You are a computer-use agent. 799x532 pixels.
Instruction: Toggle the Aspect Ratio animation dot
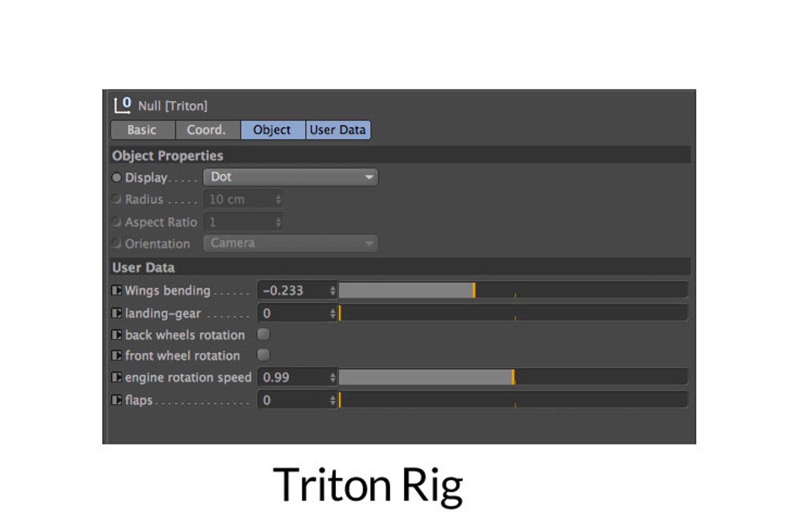pos(116,222)
